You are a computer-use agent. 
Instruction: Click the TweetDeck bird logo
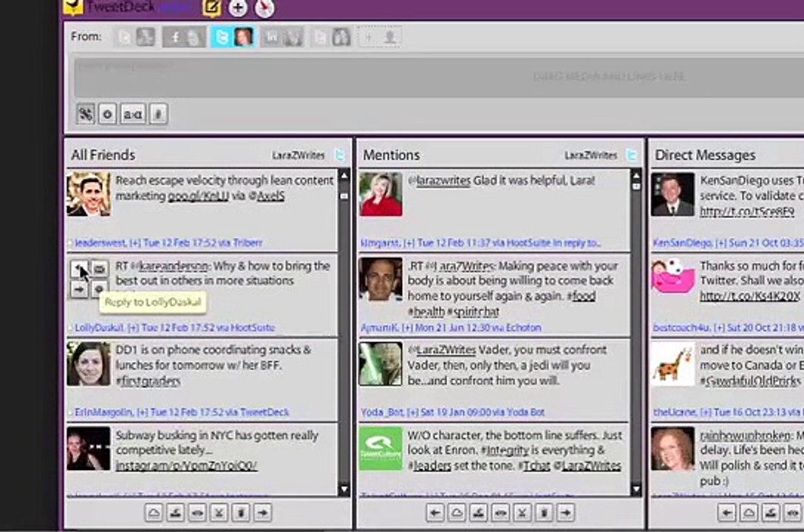click(x=73, y=7)
